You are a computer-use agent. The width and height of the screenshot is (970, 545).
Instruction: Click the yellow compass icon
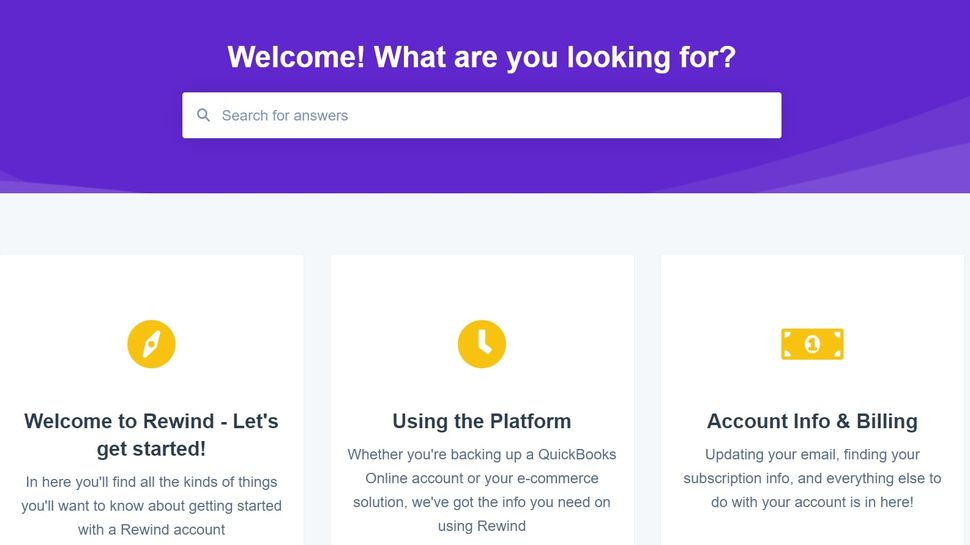(x=151, y=344)
